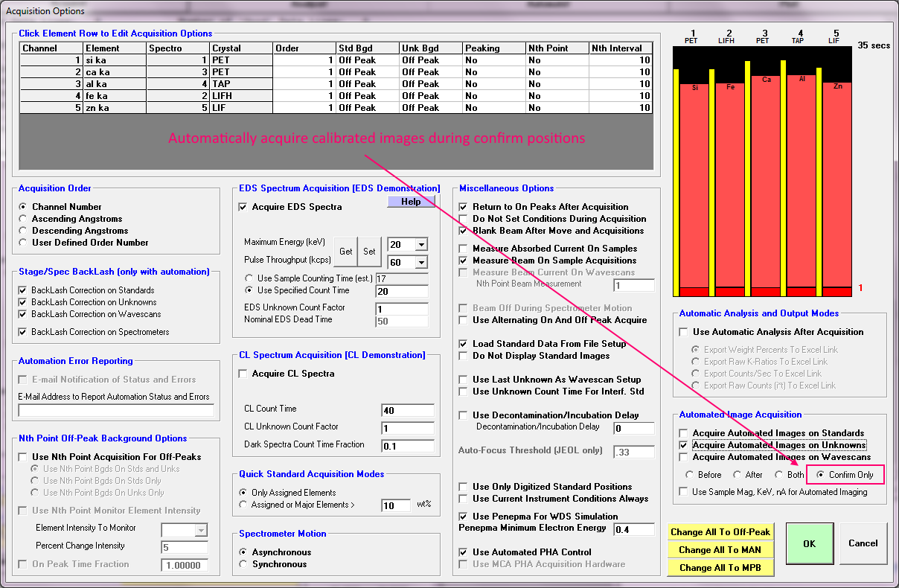Click Change All To MPB button
This screenshot has width=899, height=588.
(720, 568)
